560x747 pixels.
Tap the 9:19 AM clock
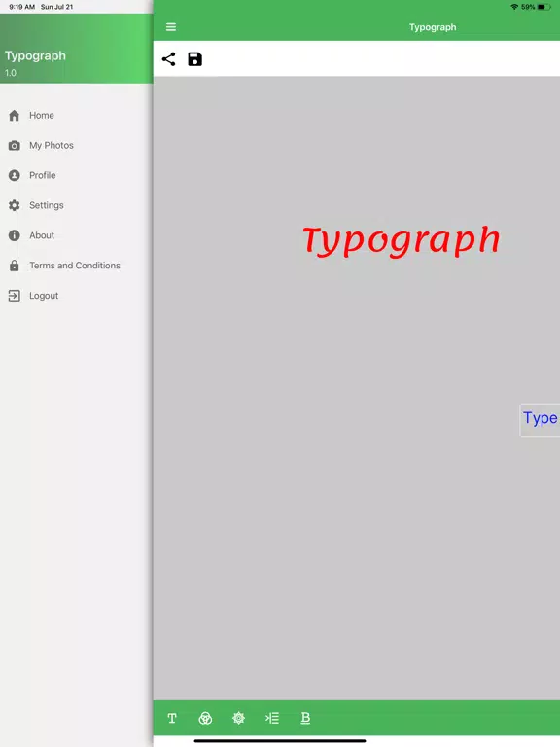tap(22, 7)
